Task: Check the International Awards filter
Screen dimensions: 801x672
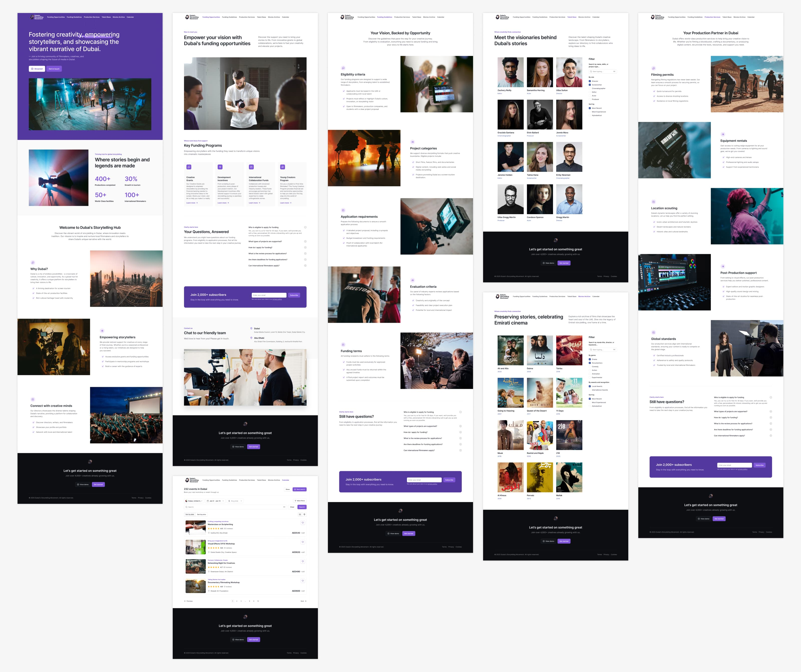Action: (590, 390)
